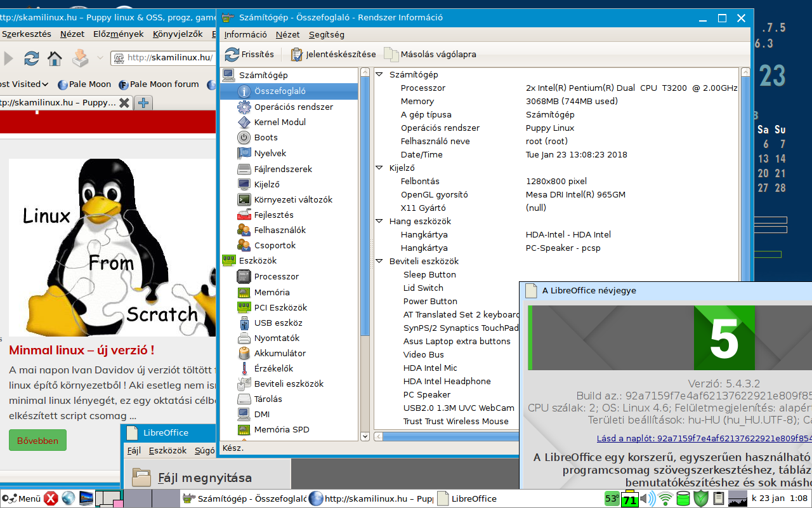Open the Menü start button
This screenshot has height=508, width=812.
coord(22,498)
